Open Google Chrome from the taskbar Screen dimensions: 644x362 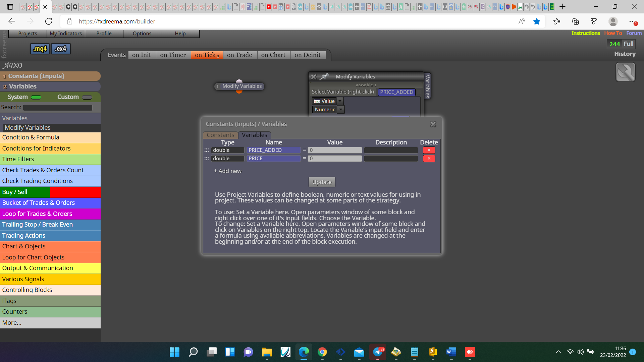click(322, 352)
